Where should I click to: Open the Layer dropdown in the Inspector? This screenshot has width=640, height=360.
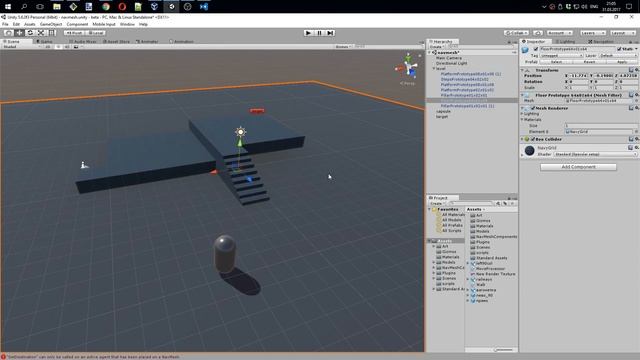click(x=618, y=56)
